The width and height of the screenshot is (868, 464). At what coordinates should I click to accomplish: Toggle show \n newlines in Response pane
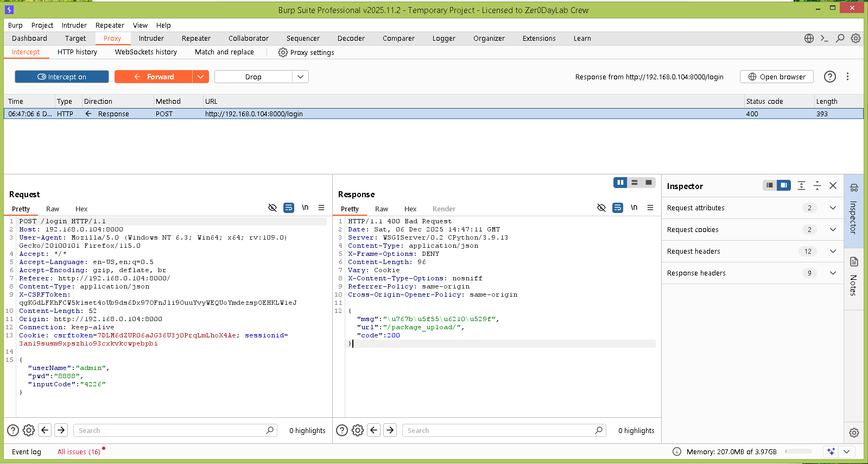tap(634, 208)
